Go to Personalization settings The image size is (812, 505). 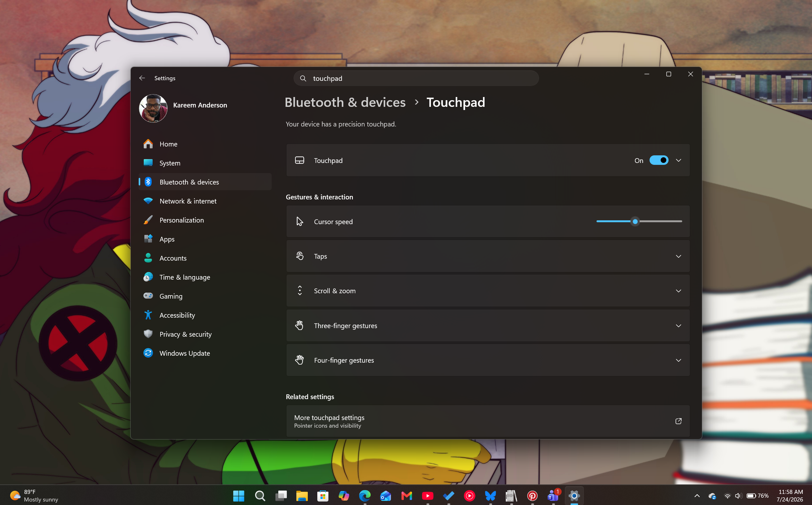[x=205, y=220]
